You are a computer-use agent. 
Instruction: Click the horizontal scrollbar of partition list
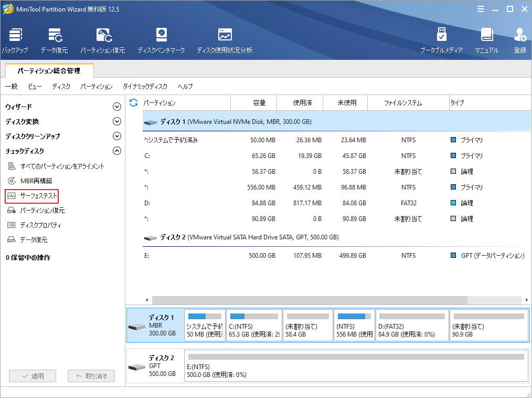pyautogui.click(x=310, y=300)
